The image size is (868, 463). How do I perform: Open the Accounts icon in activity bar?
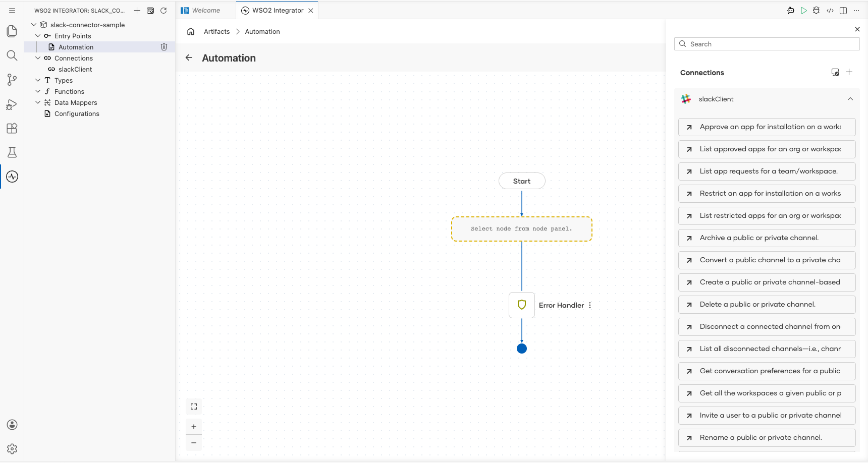(x=12, y=425)
